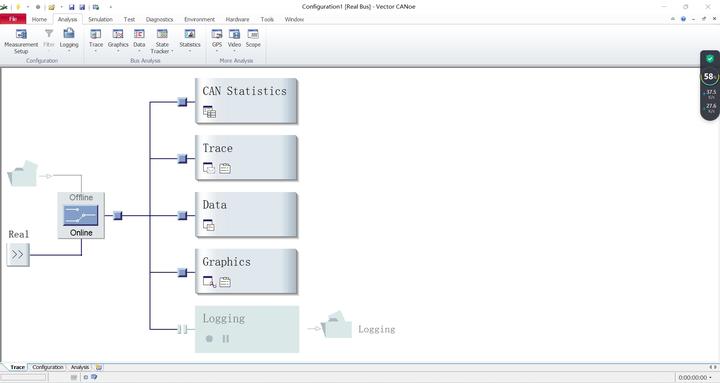Click the new desktop tab icon
This screenshot has height=383, width=720.
tap(99, 367)
